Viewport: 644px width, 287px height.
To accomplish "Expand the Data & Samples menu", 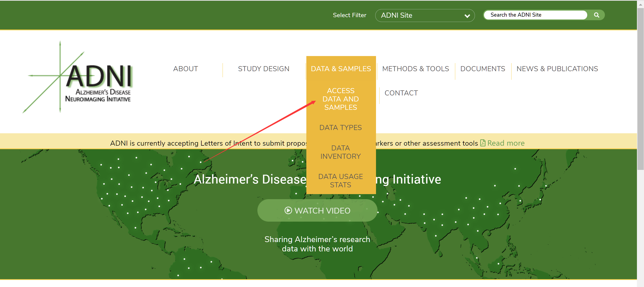I will [341, 69].
